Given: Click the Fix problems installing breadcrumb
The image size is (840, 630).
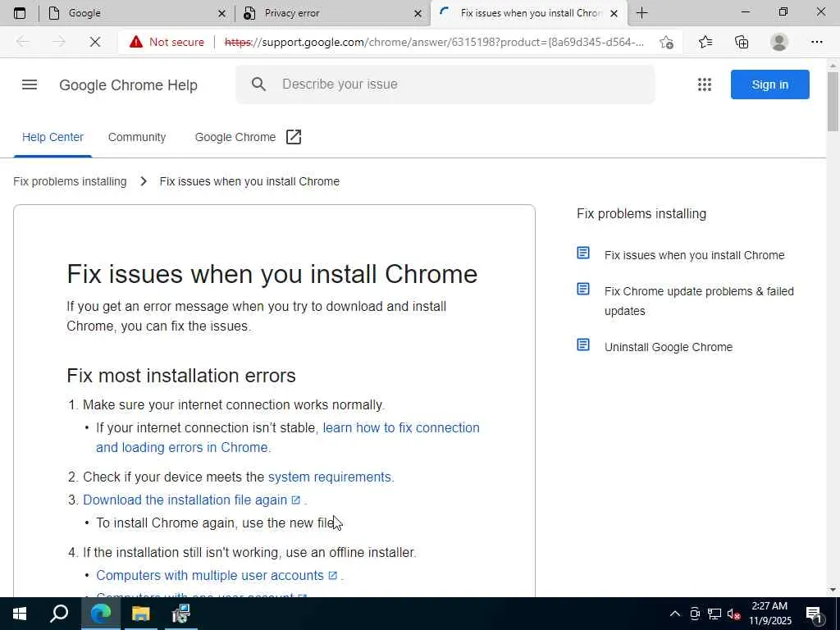Looking at the screenshot, I should pos(70,181).
